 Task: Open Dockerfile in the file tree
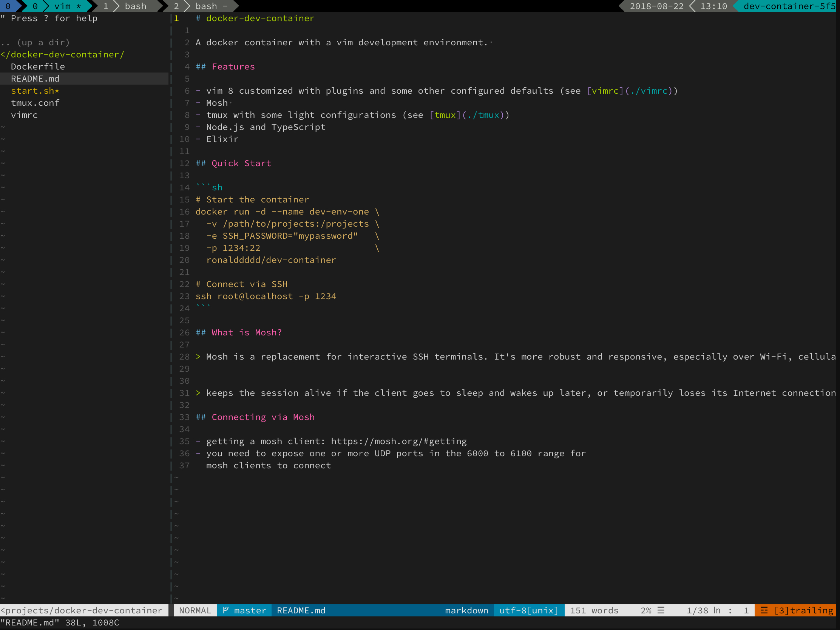pyautogui.click(x=38, y=66)
